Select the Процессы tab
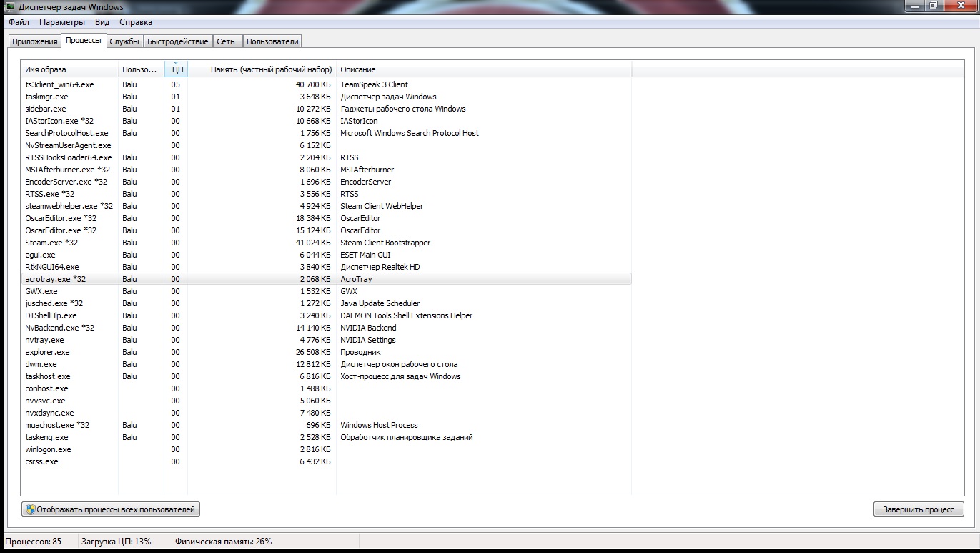980x553 pixels. 84,41
